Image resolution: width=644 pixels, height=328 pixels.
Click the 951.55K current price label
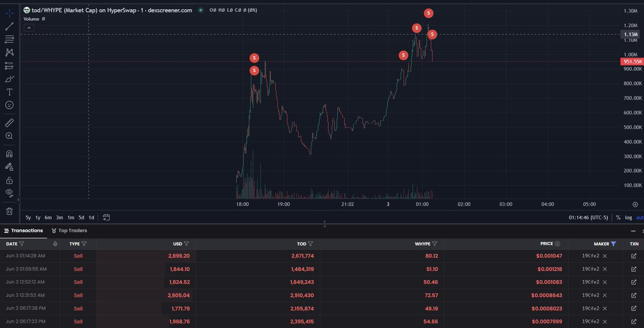[632, 62]
